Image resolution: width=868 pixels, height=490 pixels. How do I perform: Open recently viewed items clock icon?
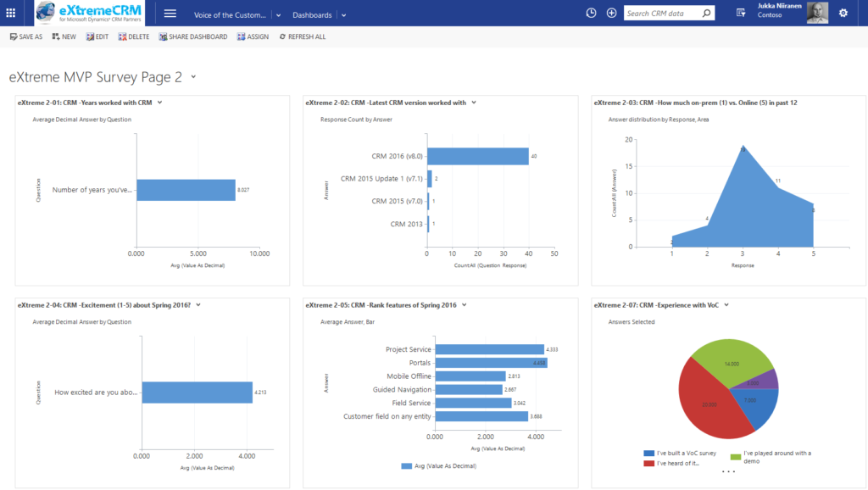[x=591, y=13]
